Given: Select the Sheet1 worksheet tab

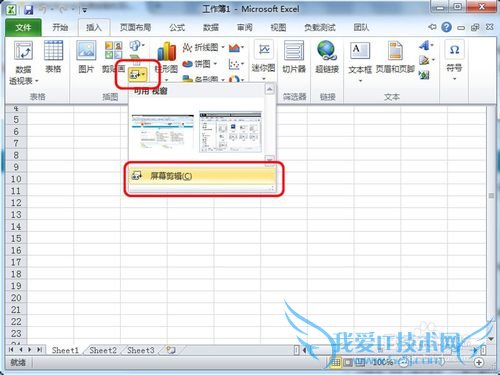Looking at the screenshot, I should click(65, 350).
